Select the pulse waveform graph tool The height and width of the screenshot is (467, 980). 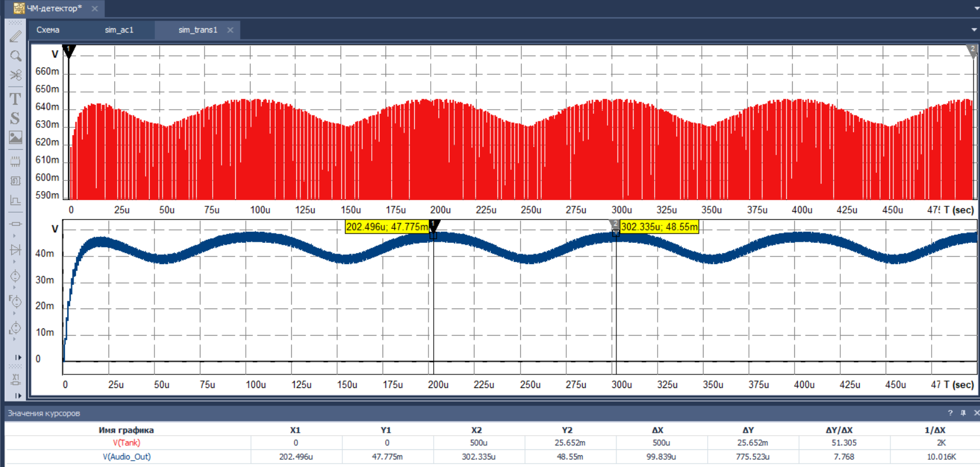tap(15, 201)
